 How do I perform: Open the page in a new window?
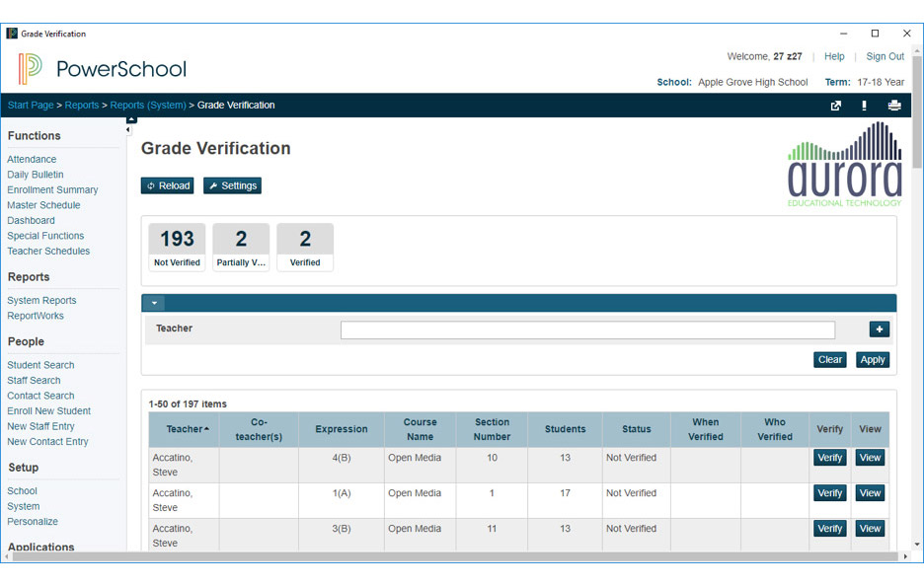pyautogui.click(x=835, y=105)
